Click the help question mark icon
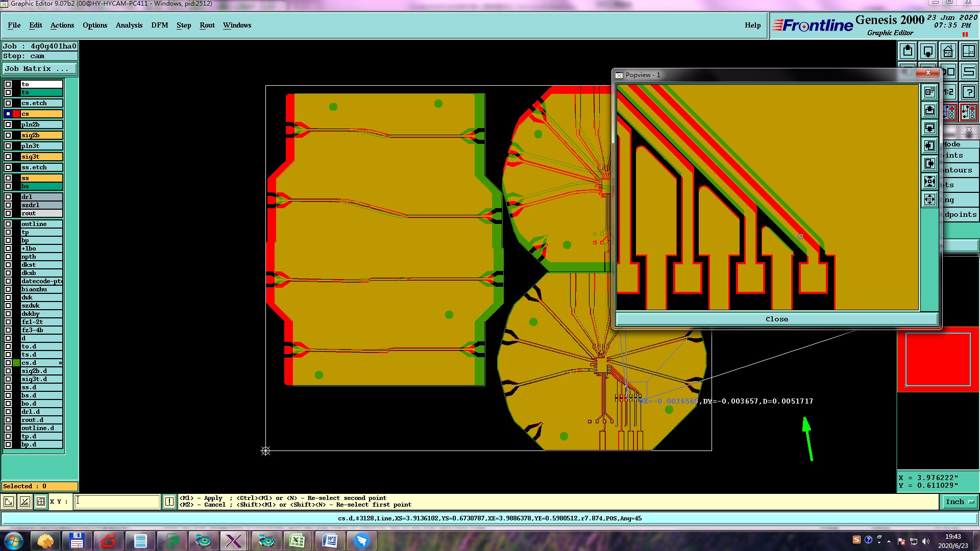 pos(968,92)
